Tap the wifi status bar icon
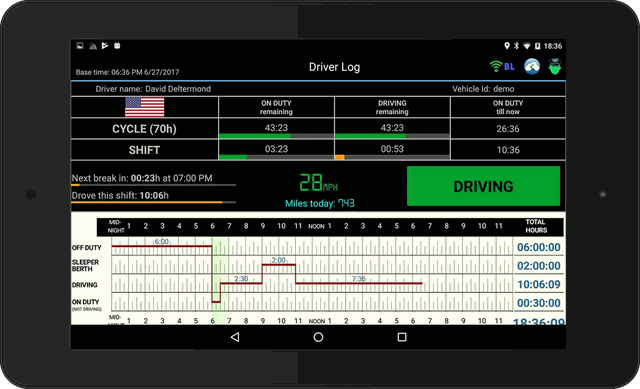 coord(527,46)
